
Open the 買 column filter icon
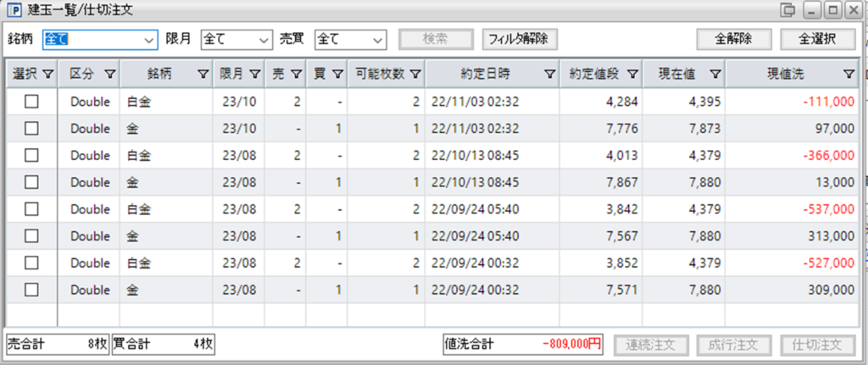pyautogui.click(x=337, y=75)
